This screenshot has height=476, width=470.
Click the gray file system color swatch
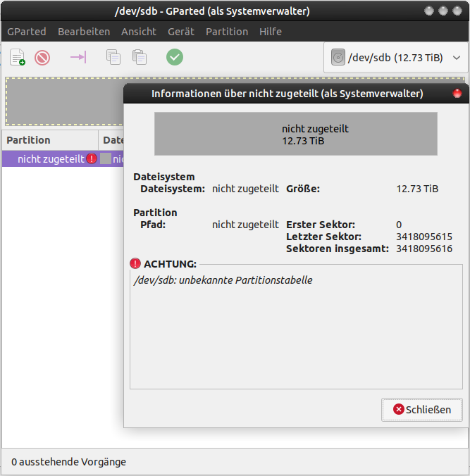[x=106, y=158]
